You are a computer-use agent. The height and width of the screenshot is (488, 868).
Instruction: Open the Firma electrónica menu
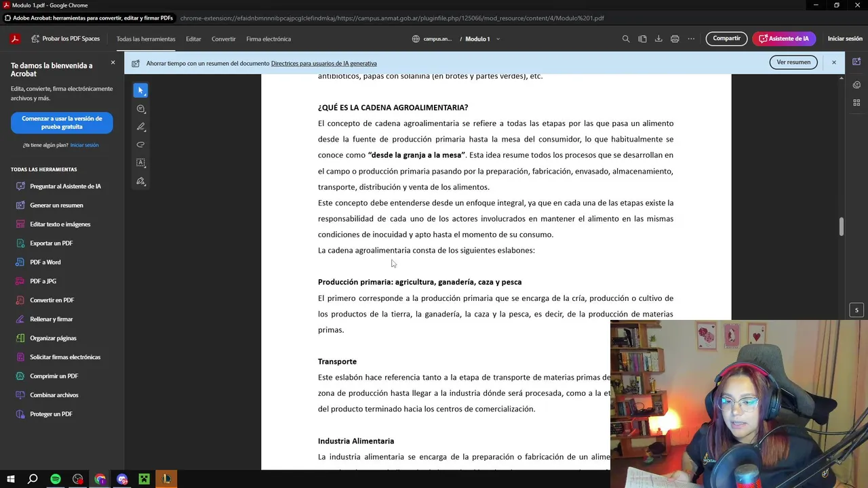coord(269,39)
